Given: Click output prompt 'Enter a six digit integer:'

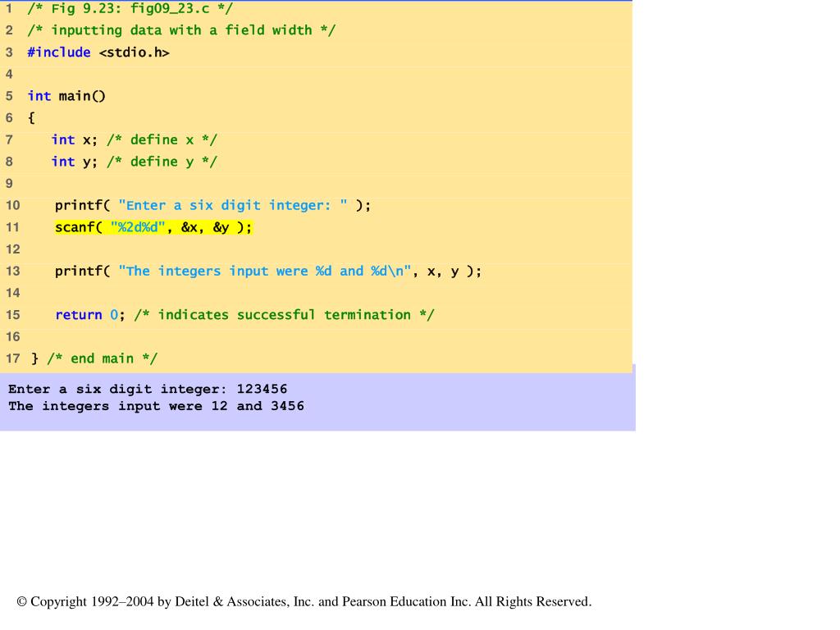Looking at the screenshot, I should pyautogui.click(x=117, y=390).
